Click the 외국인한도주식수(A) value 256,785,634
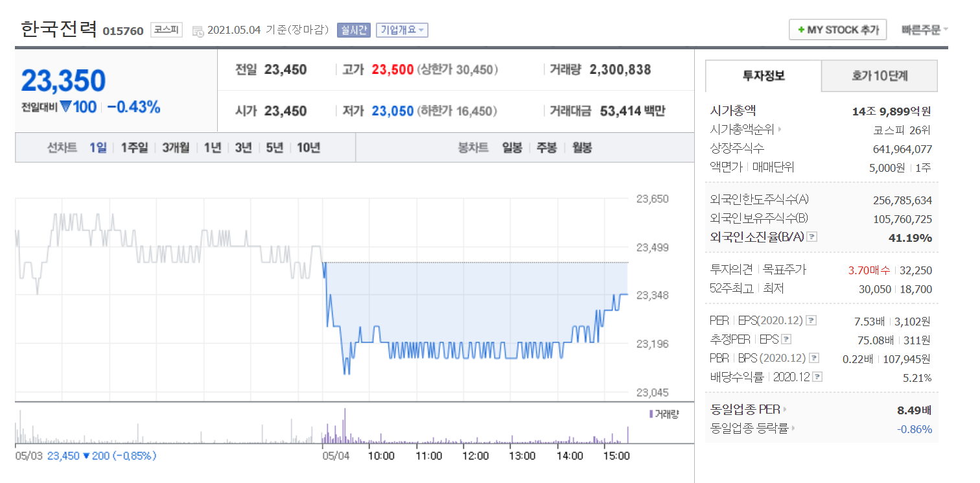 (903, 200)
